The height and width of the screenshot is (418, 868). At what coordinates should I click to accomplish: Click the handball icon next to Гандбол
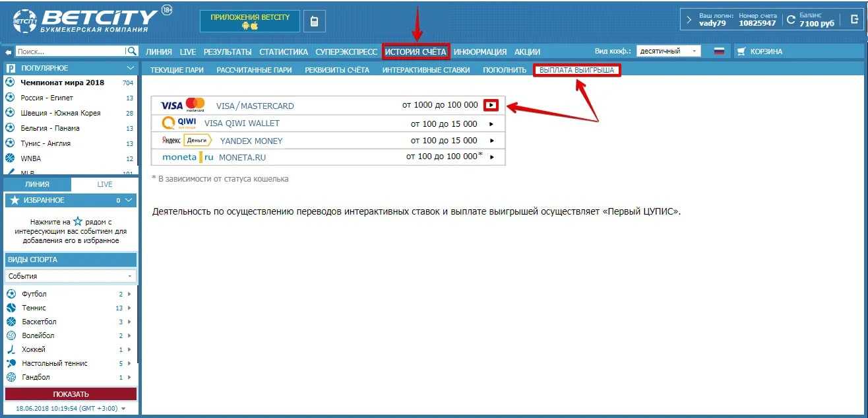click(x=11, y=377)
